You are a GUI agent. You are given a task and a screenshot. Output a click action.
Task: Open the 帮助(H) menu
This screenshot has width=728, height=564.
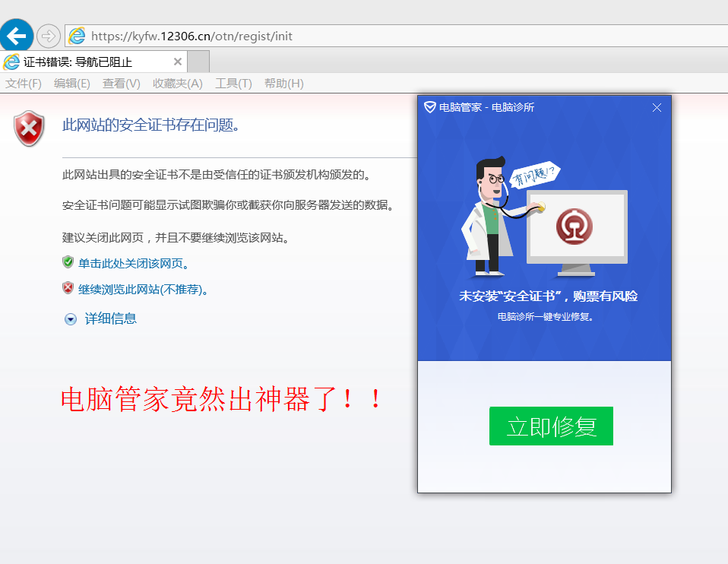coord(283,84)
